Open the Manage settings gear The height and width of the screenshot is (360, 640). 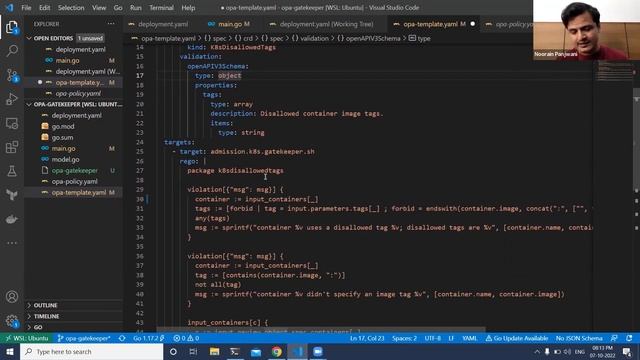pos(12,321)
